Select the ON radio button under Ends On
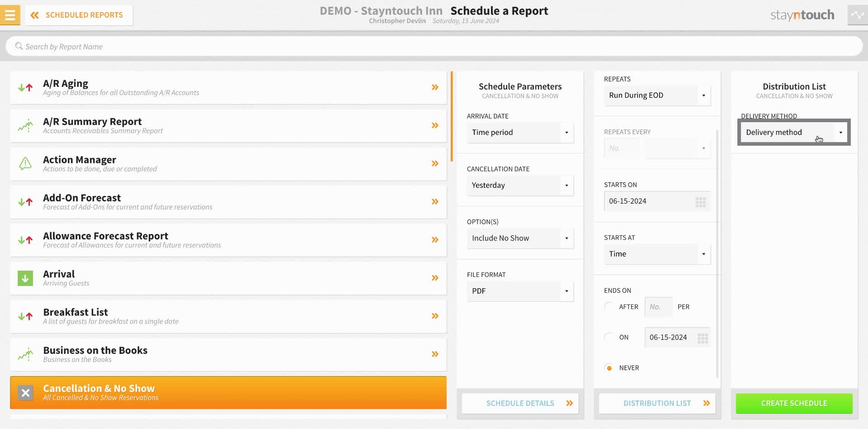Viewport: 868px width, 429px height. tap(609, 337)
